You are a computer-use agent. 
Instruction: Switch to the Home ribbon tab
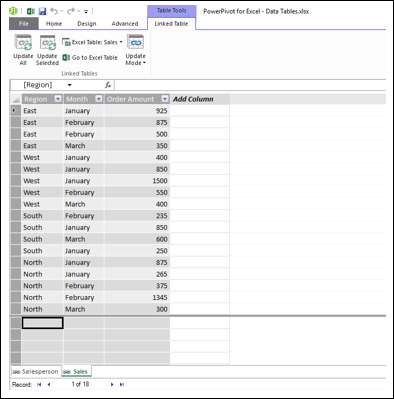pos(54,24)
